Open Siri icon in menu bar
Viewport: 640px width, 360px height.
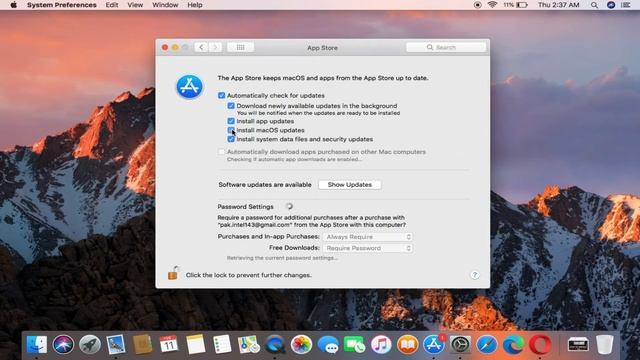point(611,5)
